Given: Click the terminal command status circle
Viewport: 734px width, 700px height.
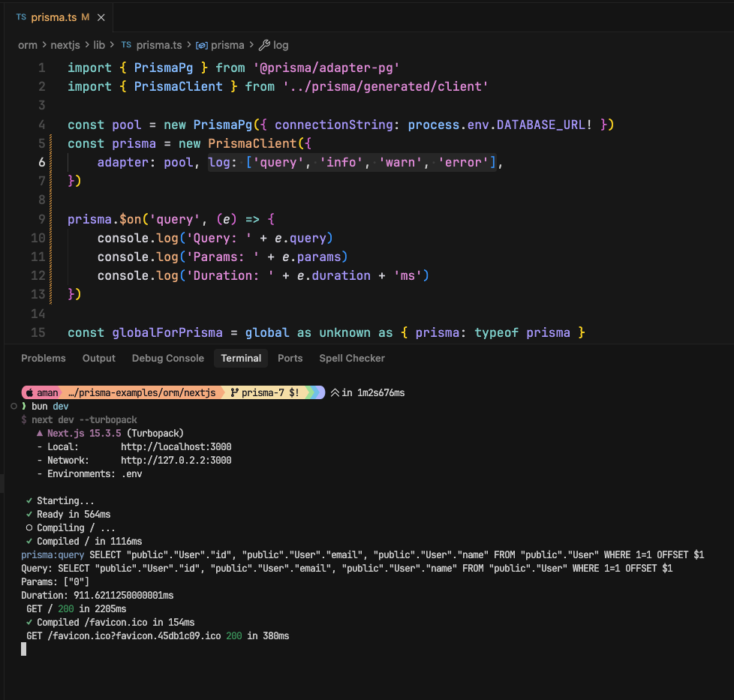Looking at the screenshot, I should [14, 406].
